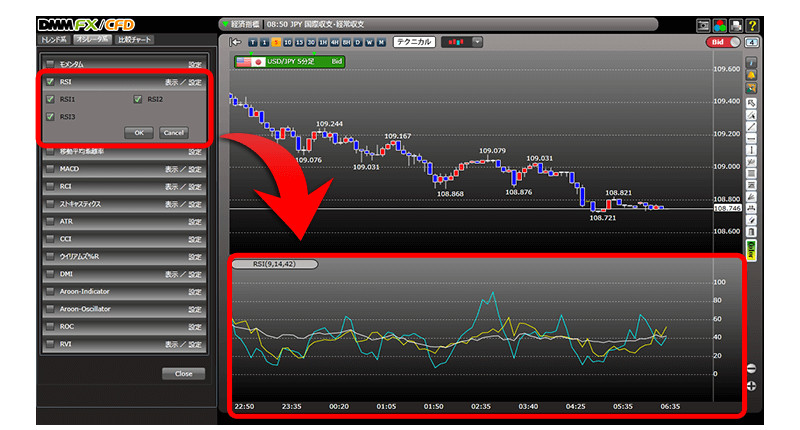The height and width of the screenshot is (430, 800).
Task: Confirm RSI settings with OK button
Action: point(139,133)
